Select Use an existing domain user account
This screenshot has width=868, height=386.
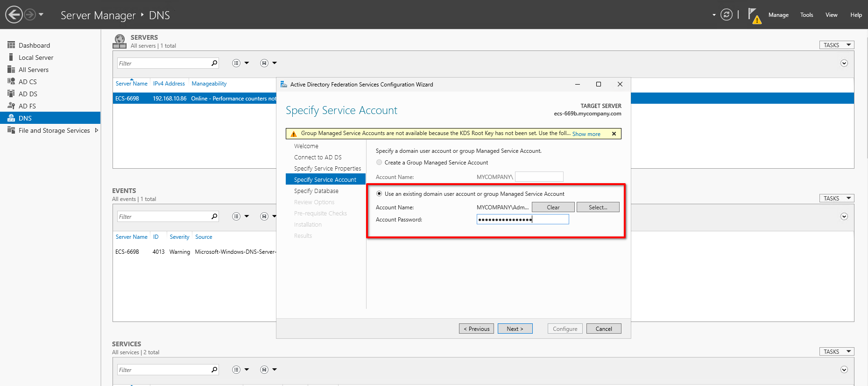tap(379, 194)
